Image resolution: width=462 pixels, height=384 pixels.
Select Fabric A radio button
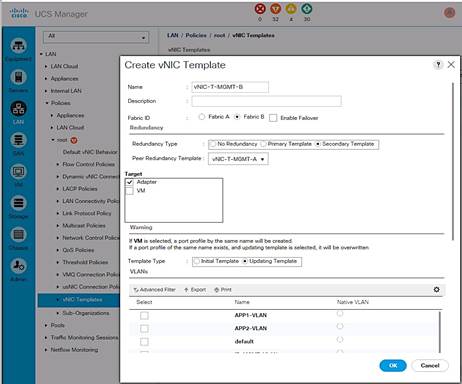tap(201, 117)
